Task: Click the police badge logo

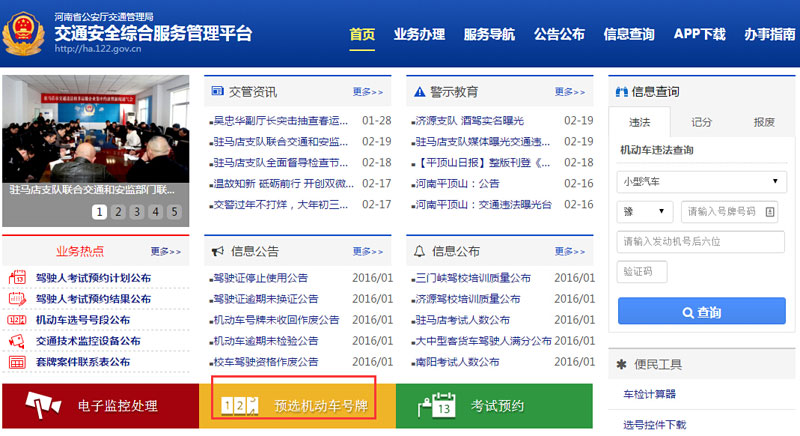Action: pos(23,33)
